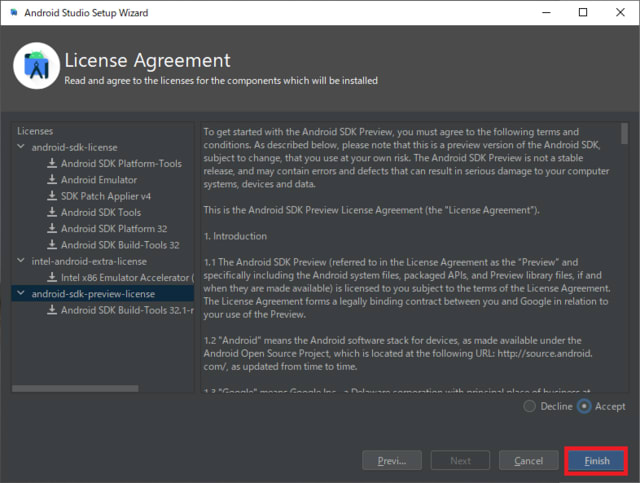Click download icon beside Android Emulator

click(x=51, y=180)
